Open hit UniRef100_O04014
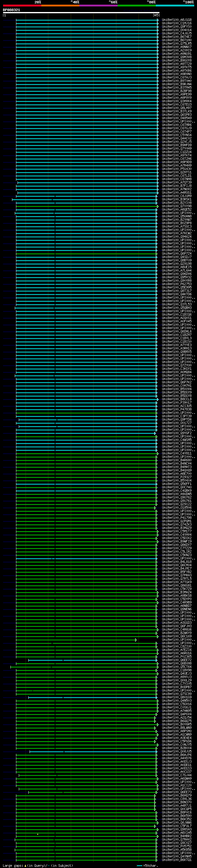This screenshot has height=868, width=197. click(177, 30)
